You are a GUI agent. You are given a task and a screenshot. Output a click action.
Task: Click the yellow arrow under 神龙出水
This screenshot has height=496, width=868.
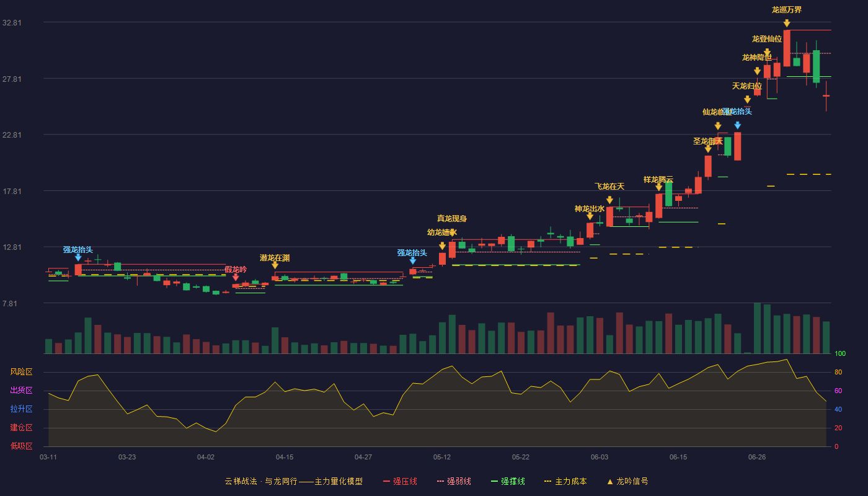(x=590, y=216)
